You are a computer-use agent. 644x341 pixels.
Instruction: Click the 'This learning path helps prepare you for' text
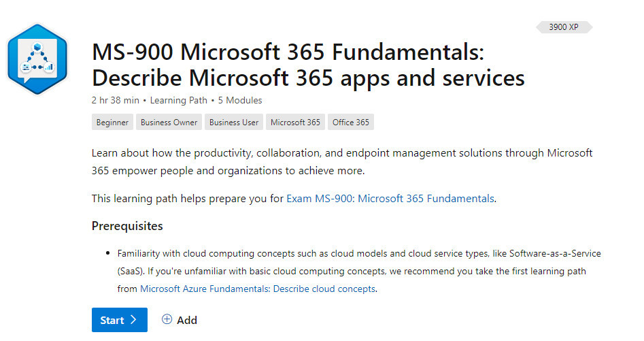188,199
